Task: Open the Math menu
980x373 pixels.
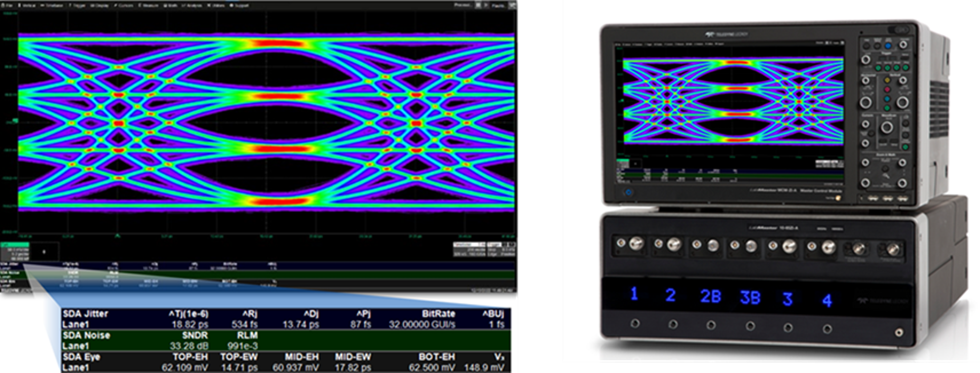Action: (x=171, y=5)
